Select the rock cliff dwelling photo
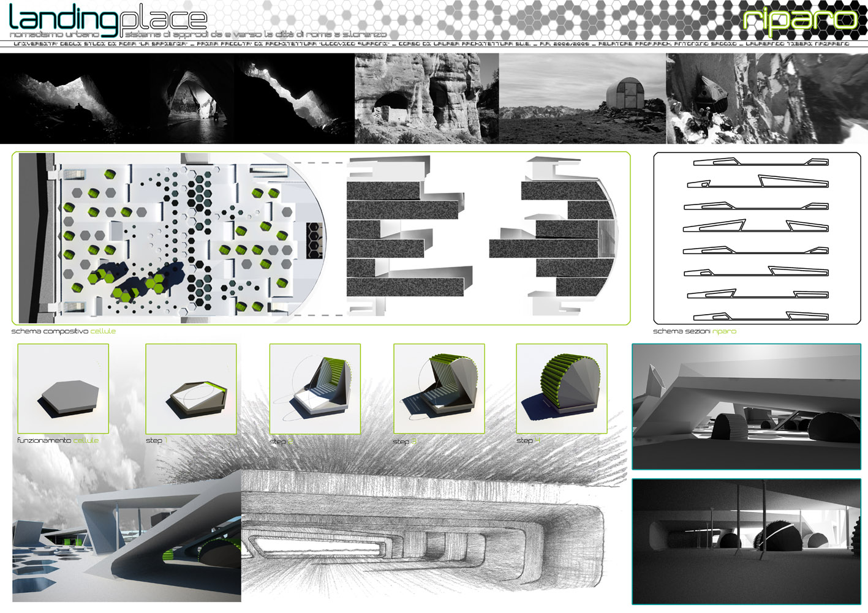The width and height of the screenshot is (868, 613). click(x=426, y=99)
